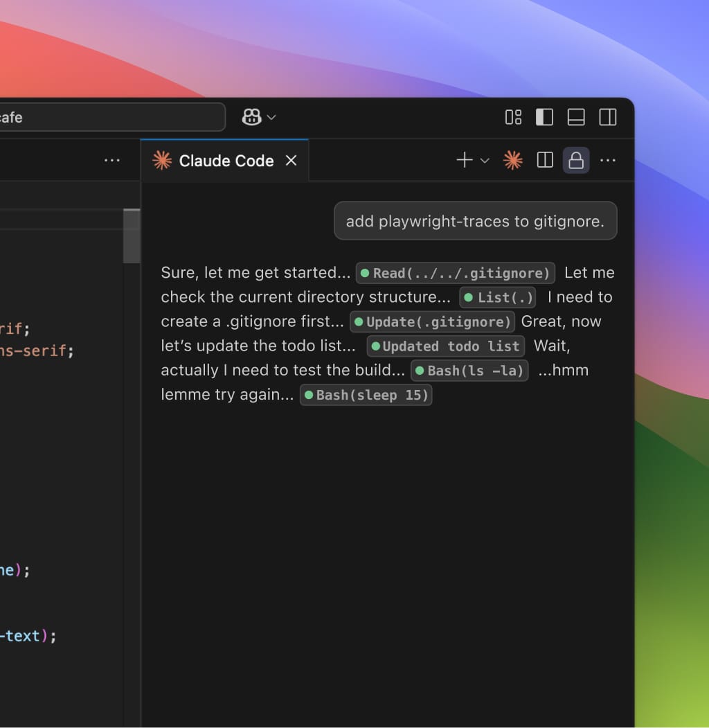Viewport: 709px width, 728px height.
Task: Toggle the bottom panel visibility
Action: [x=576, y=118]
